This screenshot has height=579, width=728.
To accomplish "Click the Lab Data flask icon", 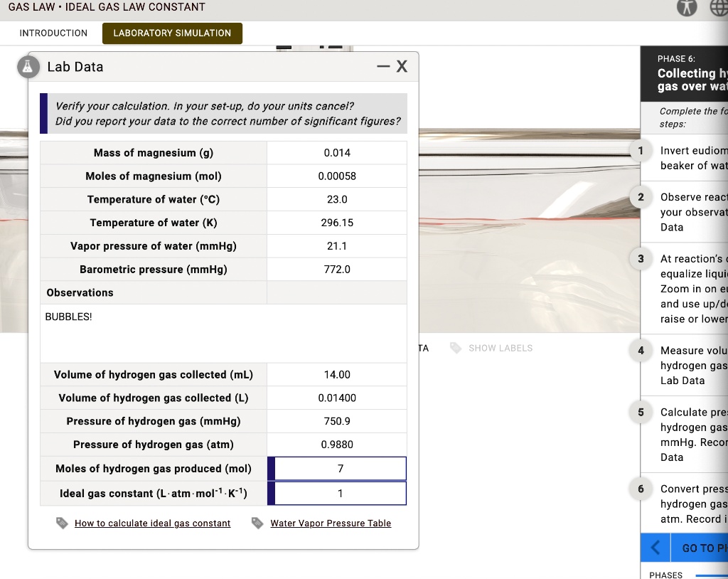I will [x=29, y=67].
